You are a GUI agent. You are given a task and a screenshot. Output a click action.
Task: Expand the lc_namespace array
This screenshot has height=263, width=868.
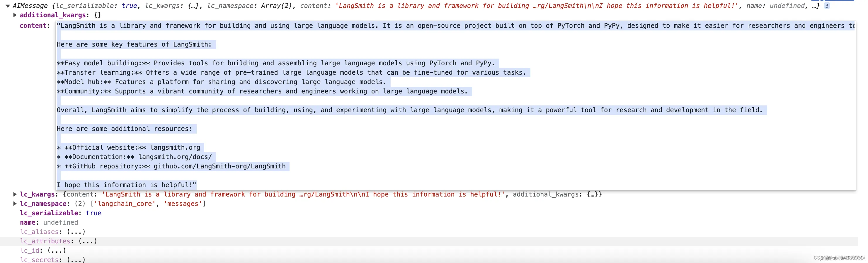pos(15,204)
